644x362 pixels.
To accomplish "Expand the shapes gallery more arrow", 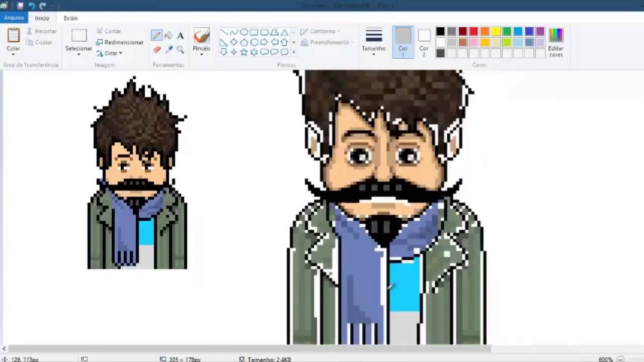I will [x=293, y=52].
